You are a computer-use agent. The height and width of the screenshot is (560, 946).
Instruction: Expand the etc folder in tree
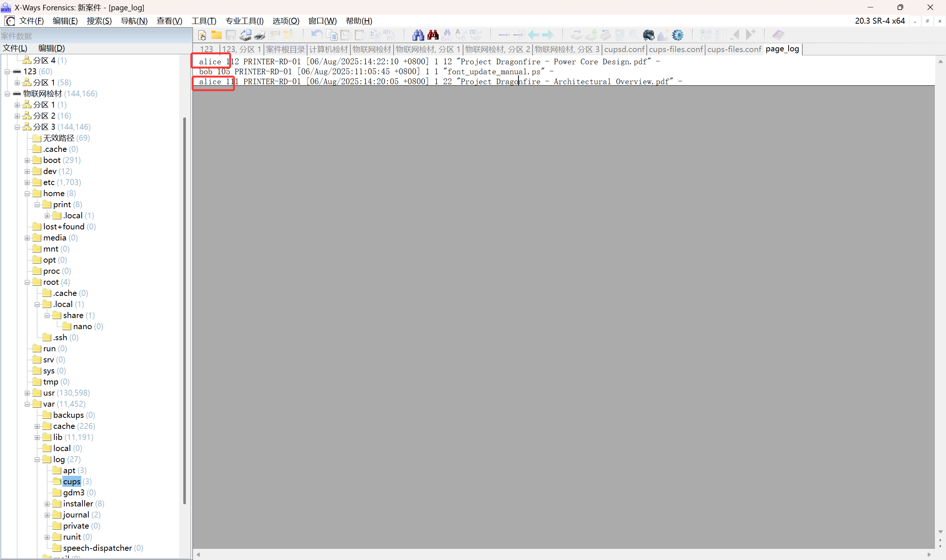(27, 182)
